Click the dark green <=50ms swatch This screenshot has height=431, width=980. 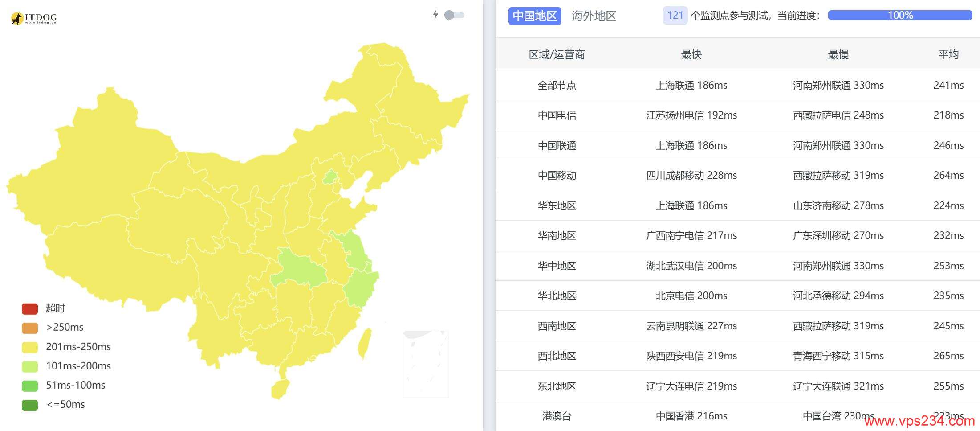coord(30,405)
